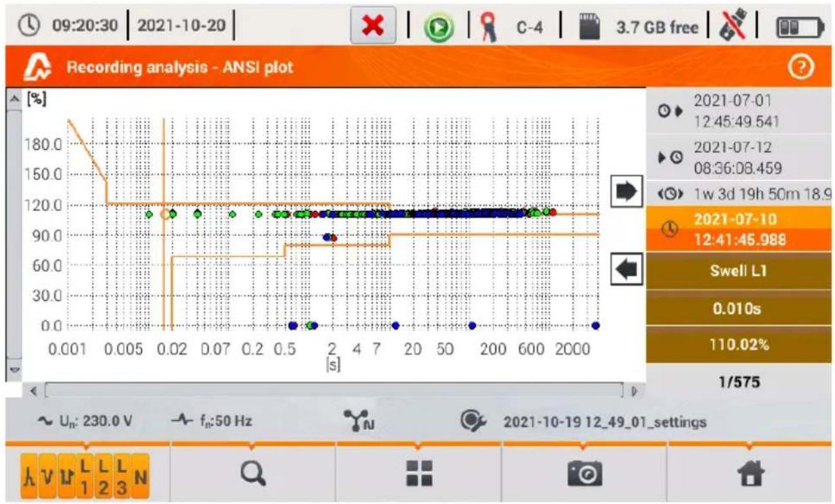Go to previous event with left arrow
This screenshot has width=835, height=504.
(x=626, y=269)
